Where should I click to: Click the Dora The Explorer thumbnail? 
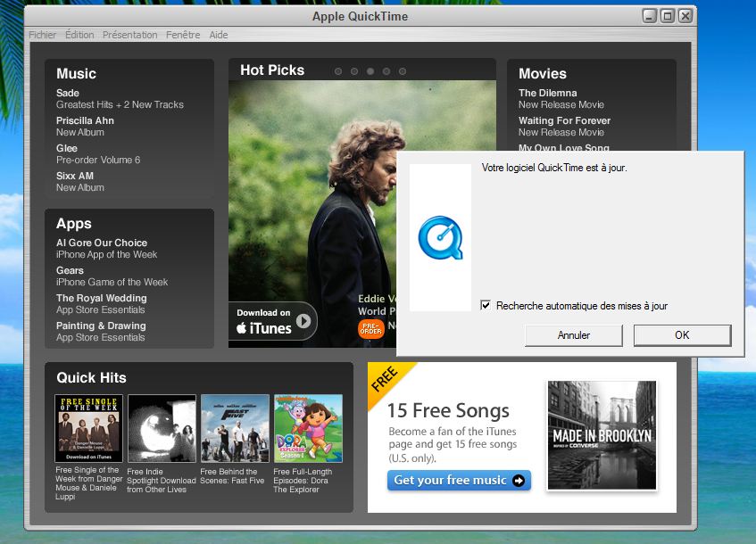(308, 428)
